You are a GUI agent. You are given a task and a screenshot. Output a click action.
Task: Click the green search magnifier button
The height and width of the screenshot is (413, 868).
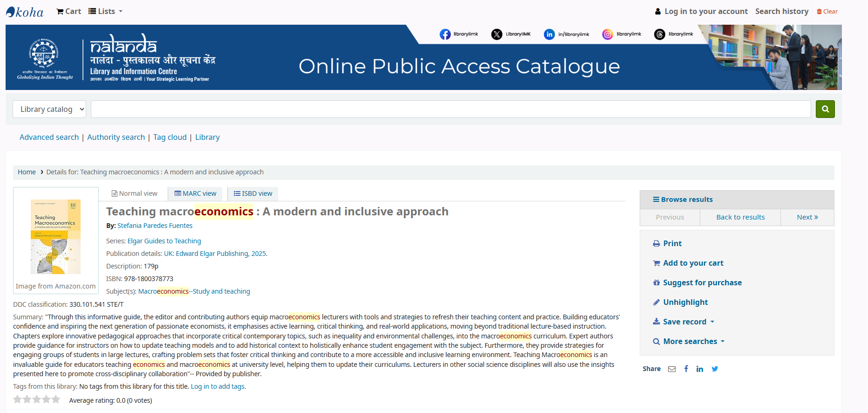coord(825,109)
